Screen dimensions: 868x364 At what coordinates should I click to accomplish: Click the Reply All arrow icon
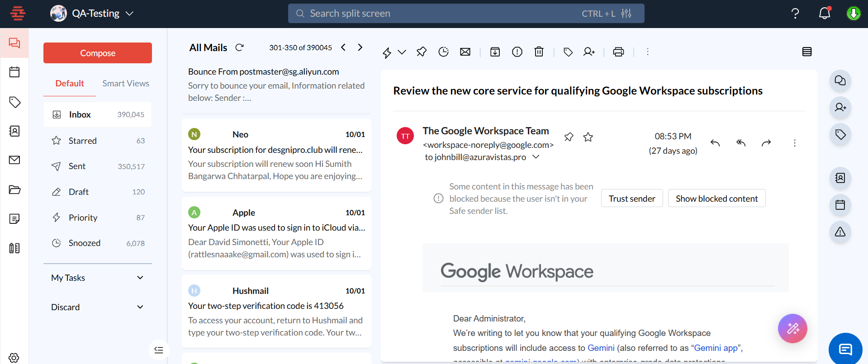click(x=740, y=143)
